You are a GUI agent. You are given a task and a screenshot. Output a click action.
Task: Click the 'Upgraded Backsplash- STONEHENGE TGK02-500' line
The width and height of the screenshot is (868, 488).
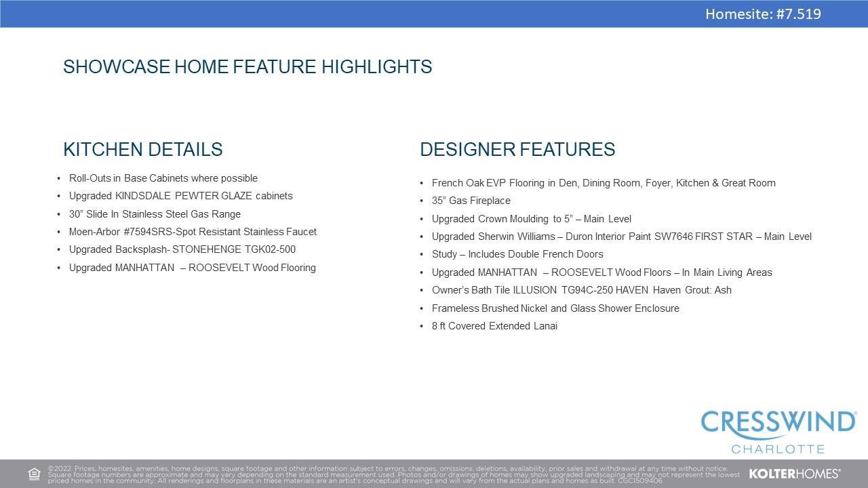point(182,249)
